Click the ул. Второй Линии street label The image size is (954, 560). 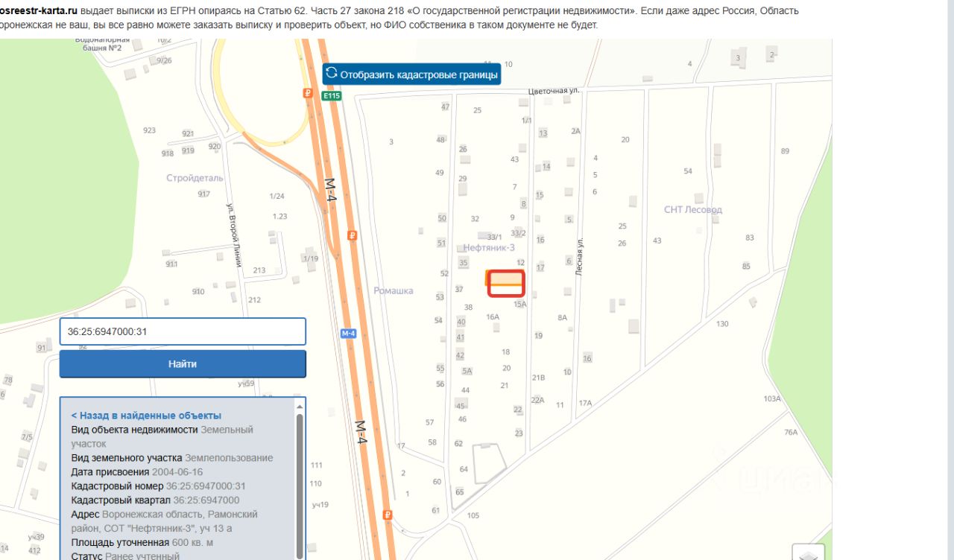233,235
